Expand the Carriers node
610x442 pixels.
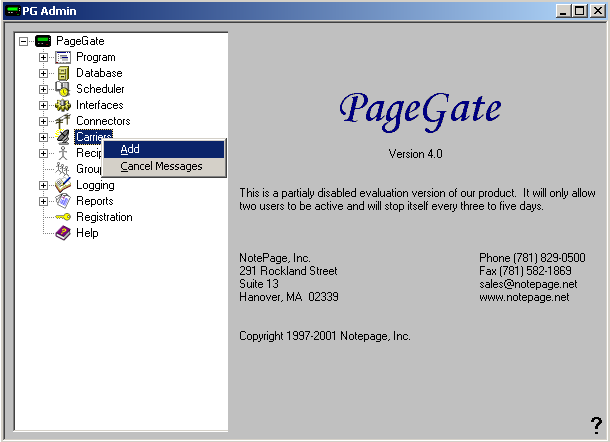tap(43, 137)
